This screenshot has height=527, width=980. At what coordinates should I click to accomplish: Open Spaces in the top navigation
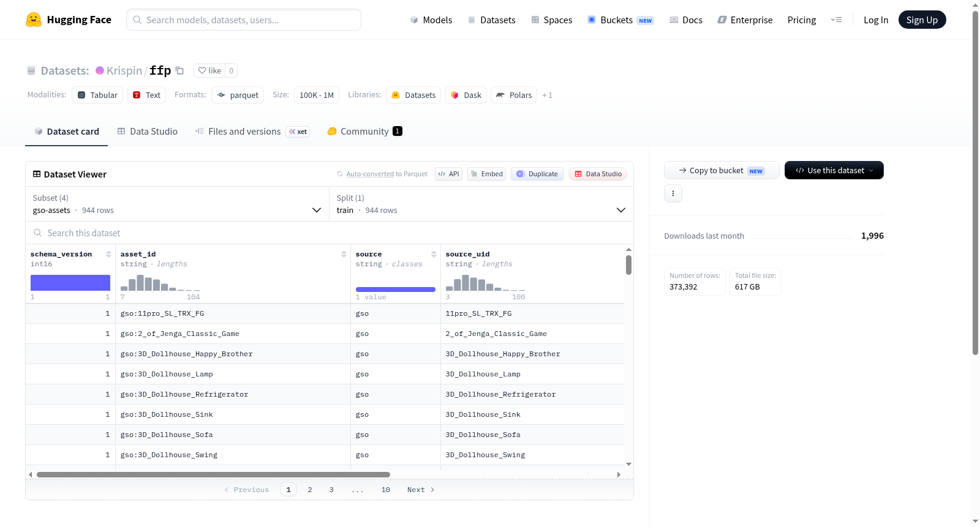pyautogui.click(x=552, y=20)
